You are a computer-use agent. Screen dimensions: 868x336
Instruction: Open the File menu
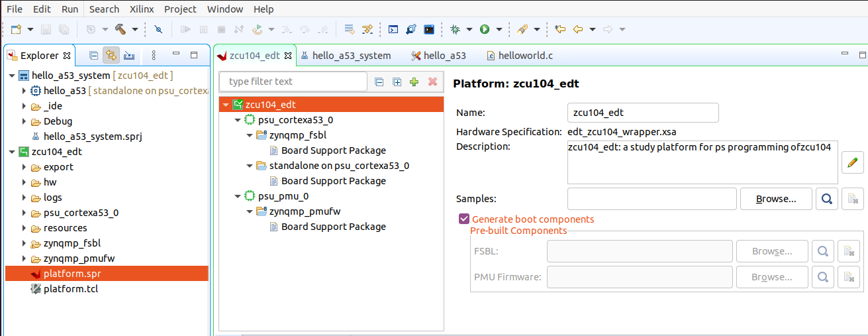click(x=14, y=9)
